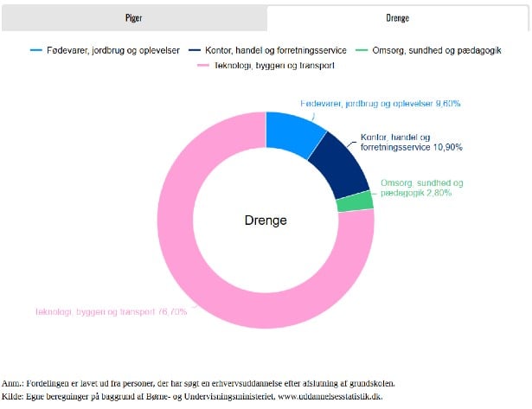The height and width of the screenshot is (409, 532).
Task: Click the light blue donut segment
Action: click(292, 131)
